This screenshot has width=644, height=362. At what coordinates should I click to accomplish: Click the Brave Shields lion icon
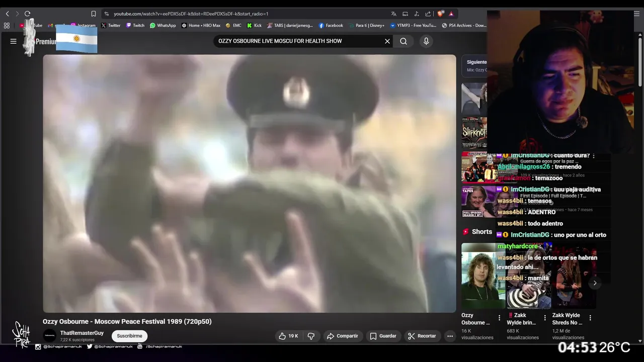pos(440,14)
